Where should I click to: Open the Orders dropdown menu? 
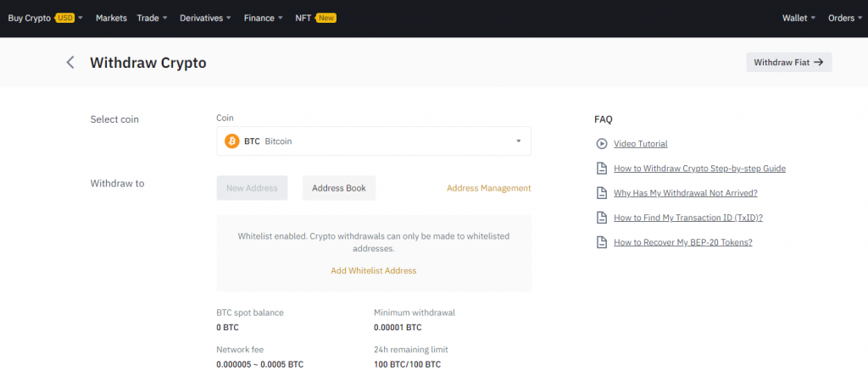tap(845, 19)
